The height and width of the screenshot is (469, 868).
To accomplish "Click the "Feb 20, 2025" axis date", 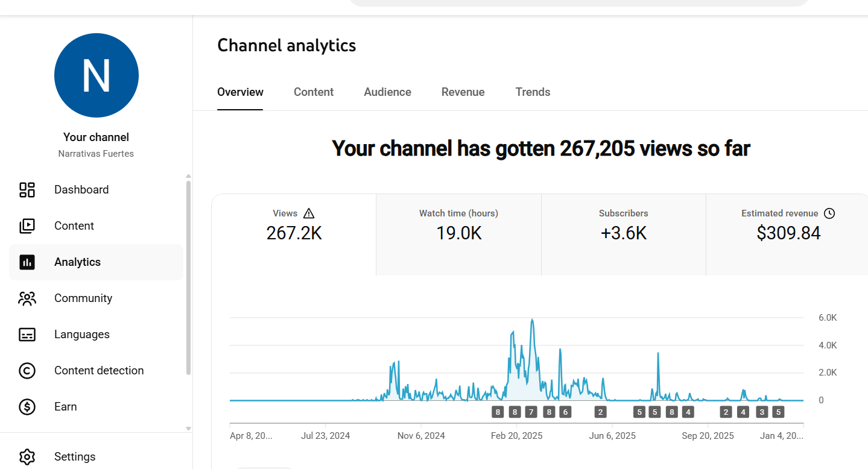I will pyautogui.click(x=517, y=436).
